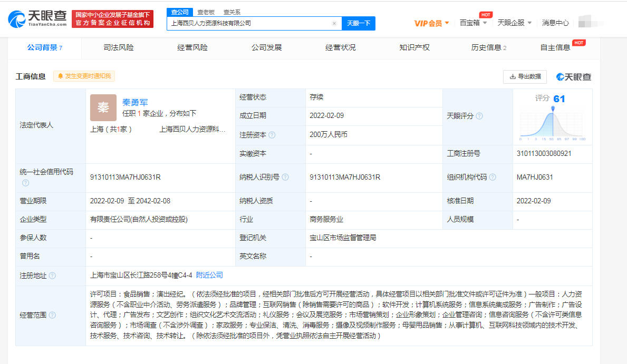627x364 pixels.
Task: Click the 导出数据 export button
Action: tap(525, 76)
